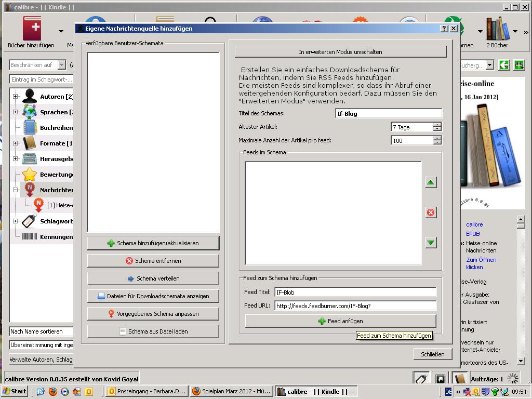The width and height of the screenshot is (532, 399).
Task: Click In erweiterten Modus umschalten
Action: [x=340, y=52]
